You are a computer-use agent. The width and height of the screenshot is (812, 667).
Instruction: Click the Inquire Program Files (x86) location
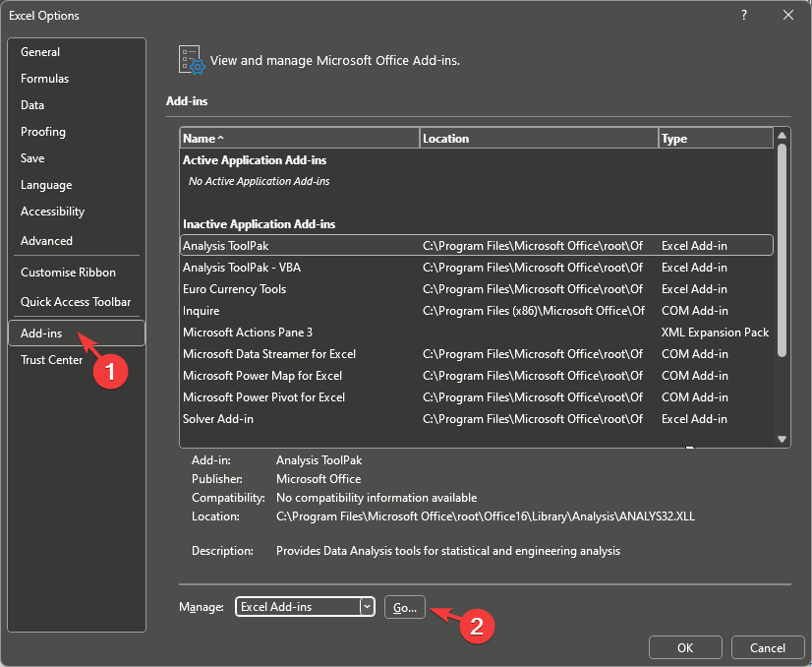click(534, 311)
